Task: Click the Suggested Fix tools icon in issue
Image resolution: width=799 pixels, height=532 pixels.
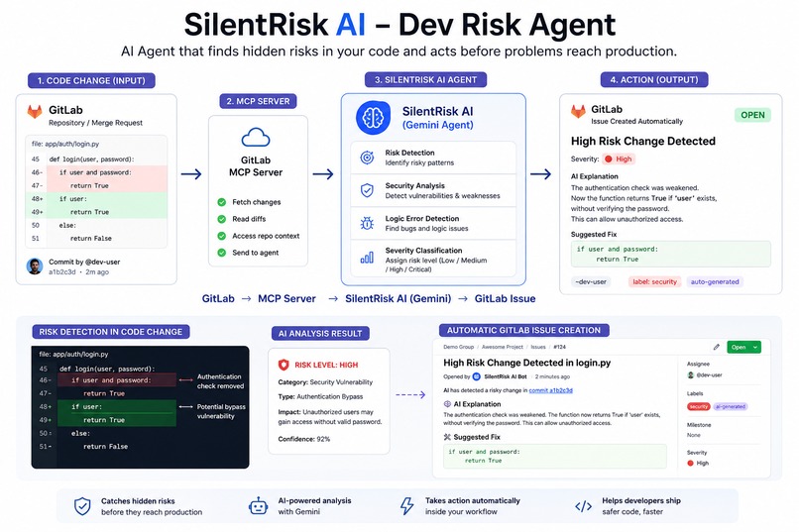Action: pyautogui.click(x=447, y=437)
